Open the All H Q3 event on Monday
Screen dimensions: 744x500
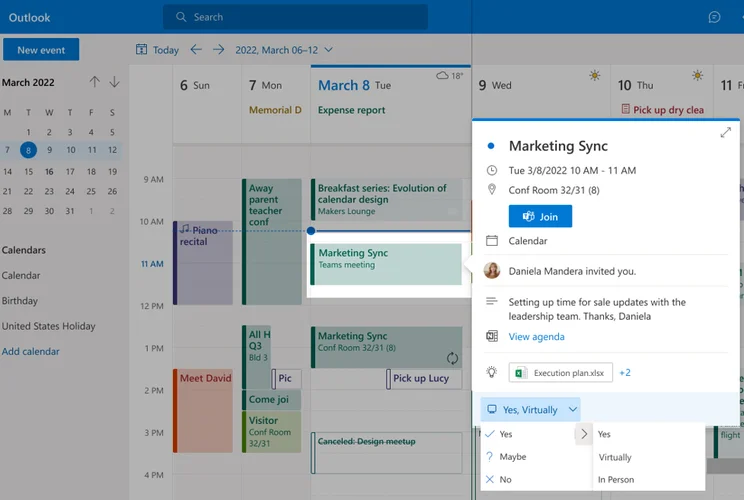point(257,357)
